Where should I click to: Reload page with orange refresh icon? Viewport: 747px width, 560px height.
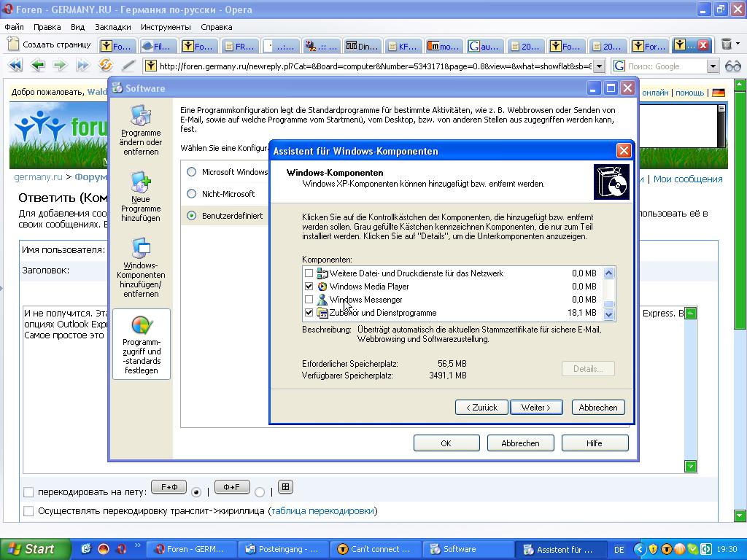[105, 65]
